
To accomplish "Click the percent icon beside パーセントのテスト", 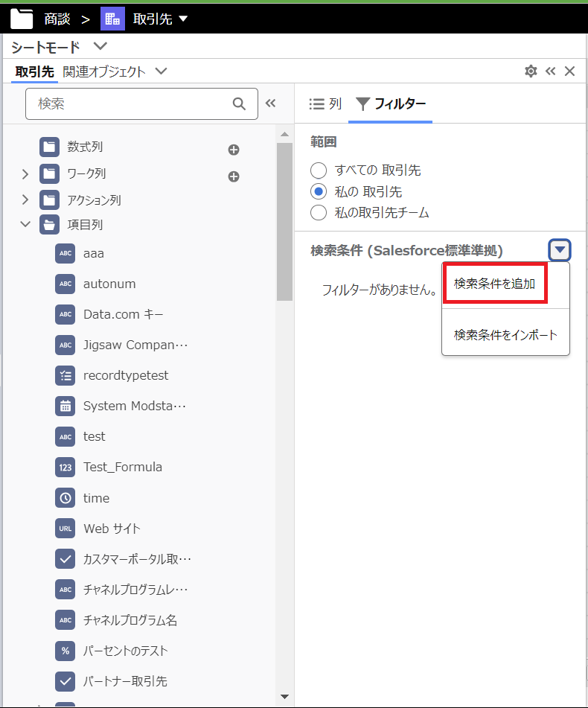I will [x=65, y=651].
